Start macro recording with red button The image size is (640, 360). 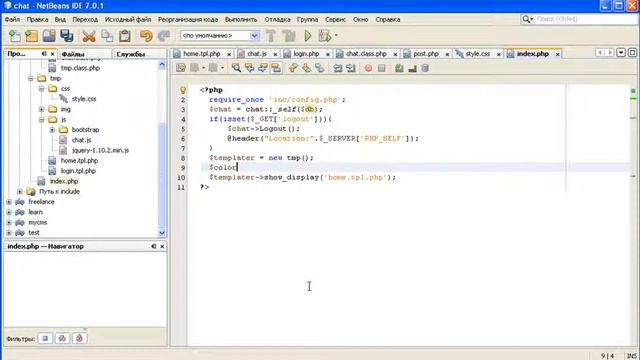pyautogui.click(x=368, y=68)
